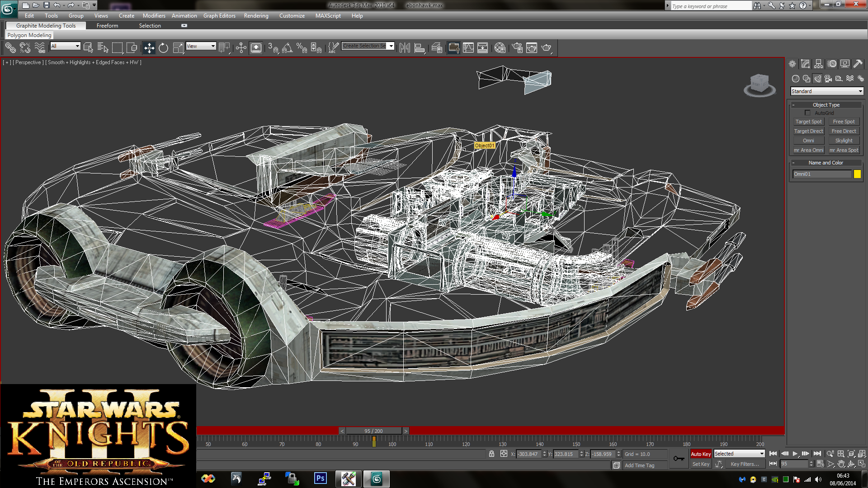The height and width of the screenshot is (488, 868).
Task: Open the Quick Access toolbar customize arrow
Action: point(94,5)
